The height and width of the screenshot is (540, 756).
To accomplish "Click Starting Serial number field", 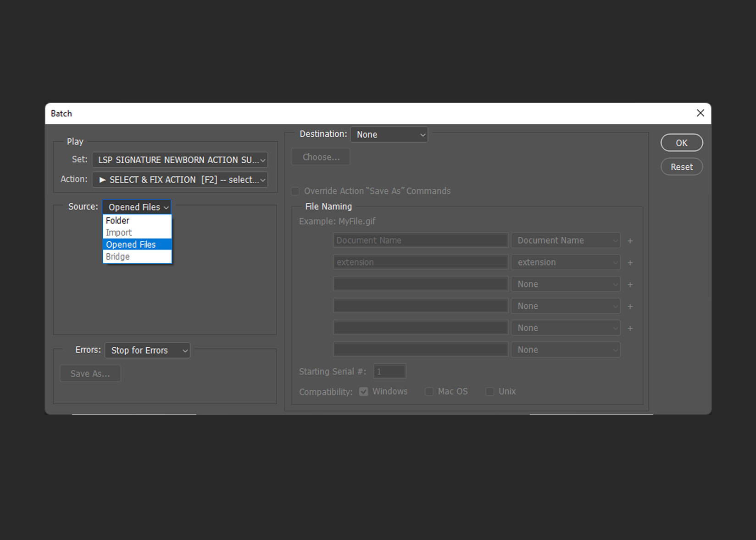I will tap(389, 372).
